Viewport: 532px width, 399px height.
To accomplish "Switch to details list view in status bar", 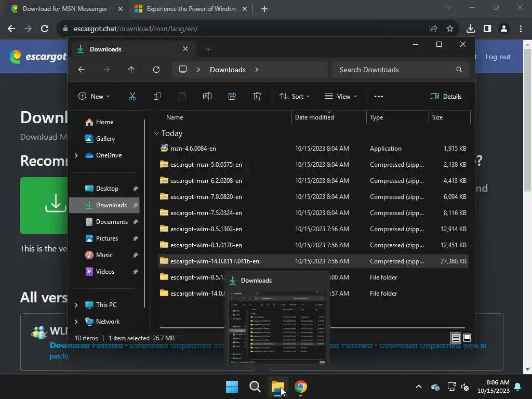I will 456,338.
